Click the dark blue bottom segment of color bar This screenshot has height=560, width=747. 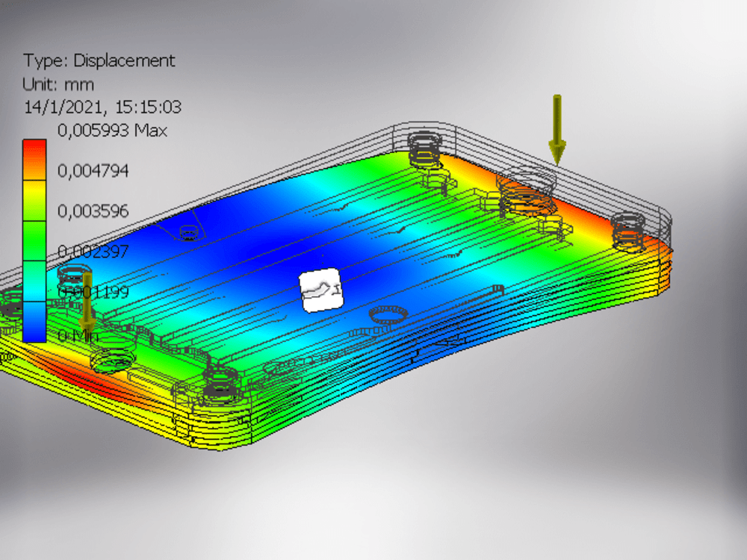point(34,322)
